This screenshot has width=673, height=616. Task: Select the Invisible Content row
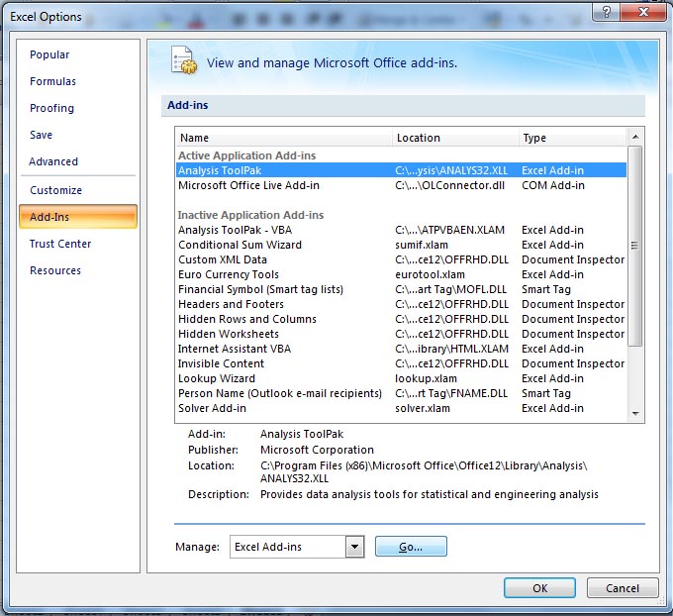pyautogui.click(x=401, y=363)
